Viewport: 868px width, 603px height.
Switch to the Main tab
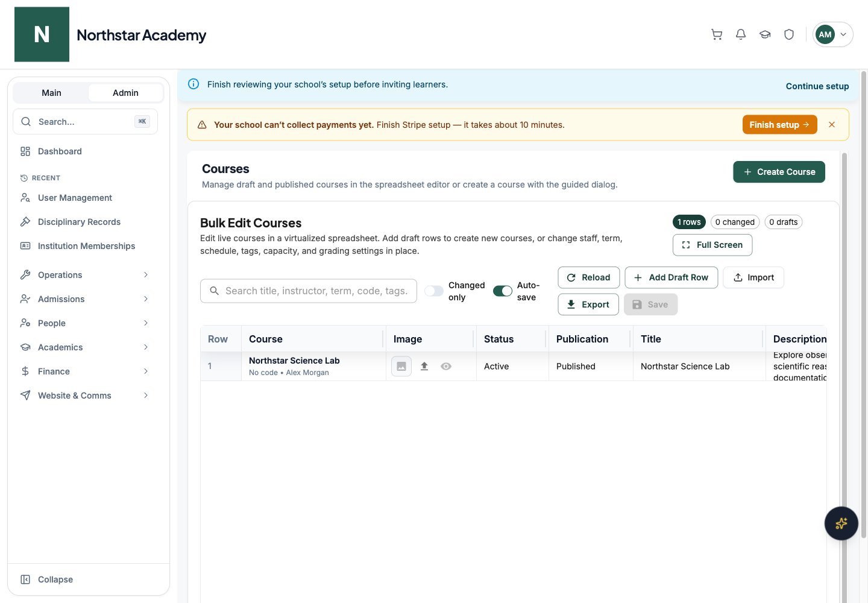tap(51, 93)
